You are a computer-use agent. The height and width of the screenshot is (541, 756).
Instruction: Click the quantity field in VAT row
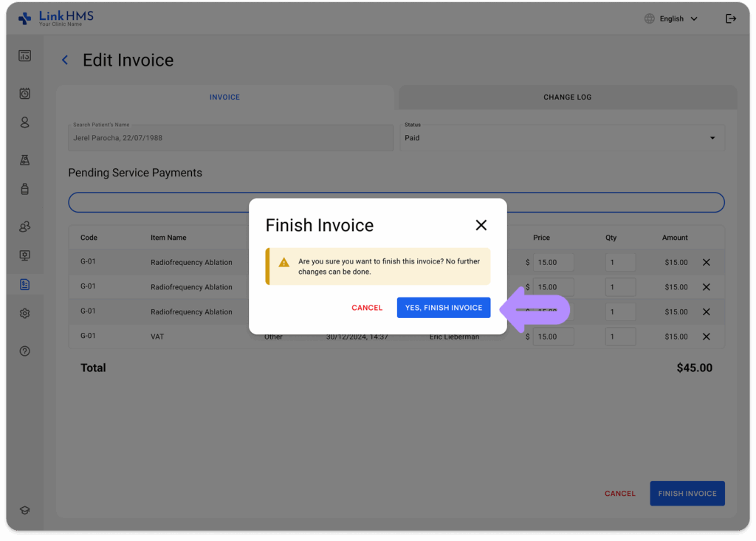[620, 337]
